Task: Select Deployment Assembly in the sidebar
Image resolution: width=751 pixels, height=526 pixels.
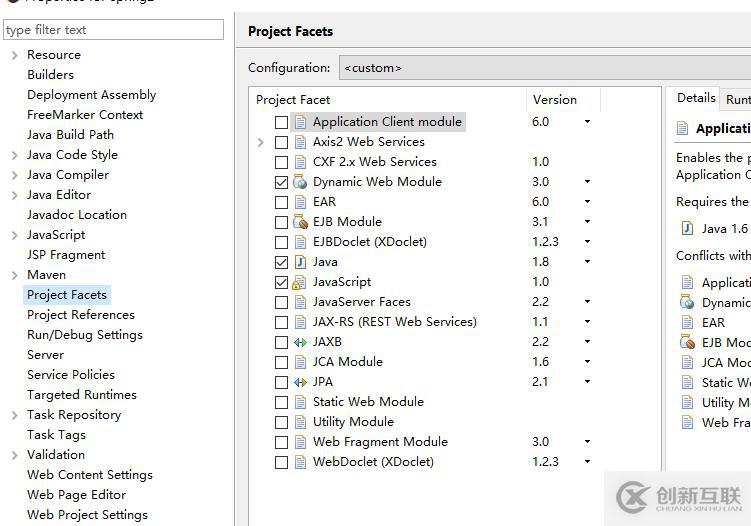Action: point(91,95)
